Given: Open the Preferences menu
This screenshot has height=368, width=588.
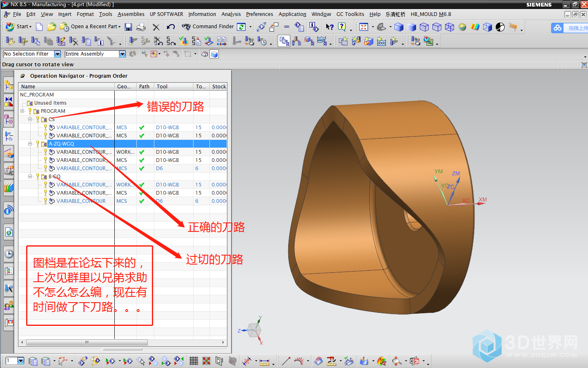Looking at the screenshot, I should (x=259, y=14).
